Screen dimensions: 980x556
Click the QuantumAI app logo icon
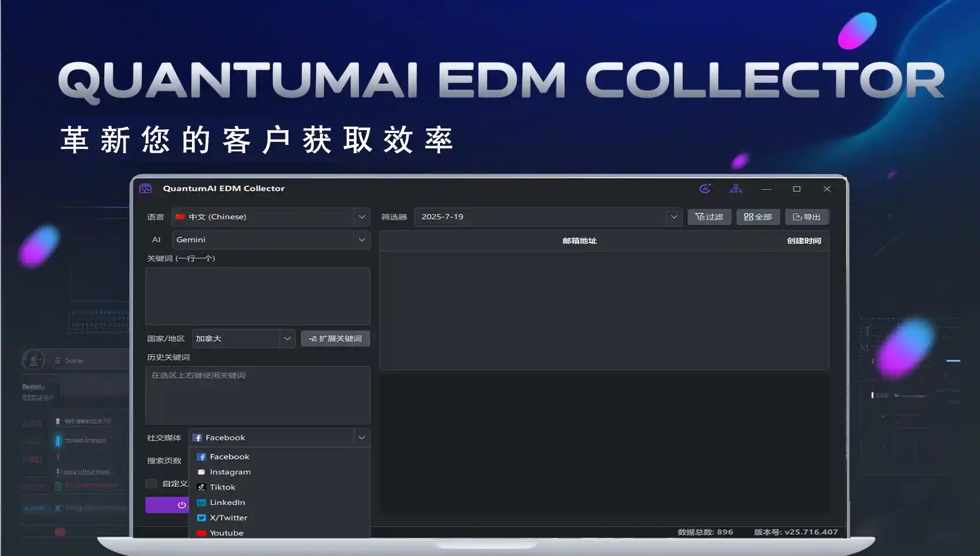(145, 188)
